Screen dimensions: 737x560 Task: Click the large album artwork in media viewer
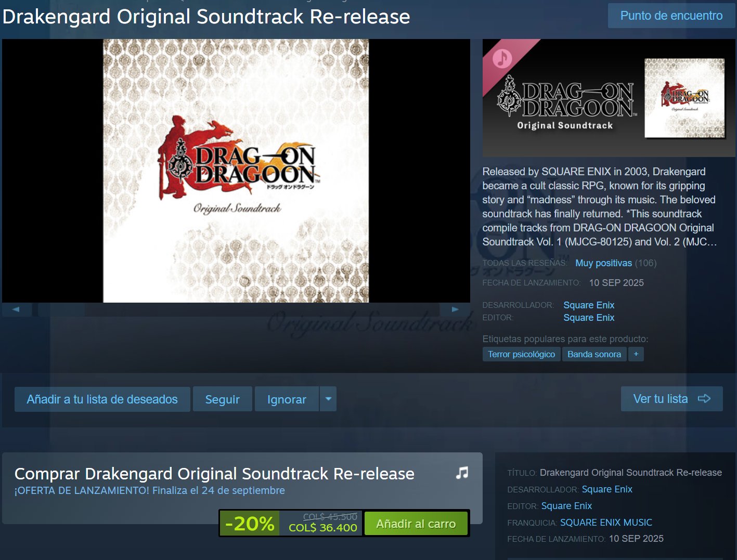(236, 171)
